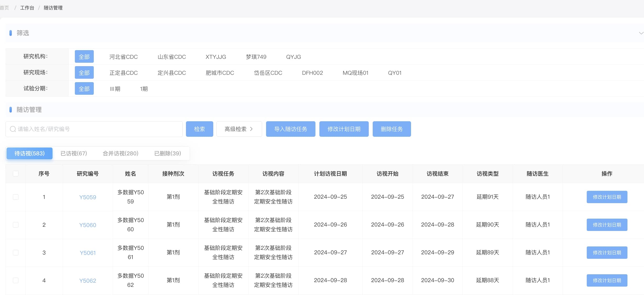Click the 延期91天 cell
644x295 pixels.
(488, 197)
